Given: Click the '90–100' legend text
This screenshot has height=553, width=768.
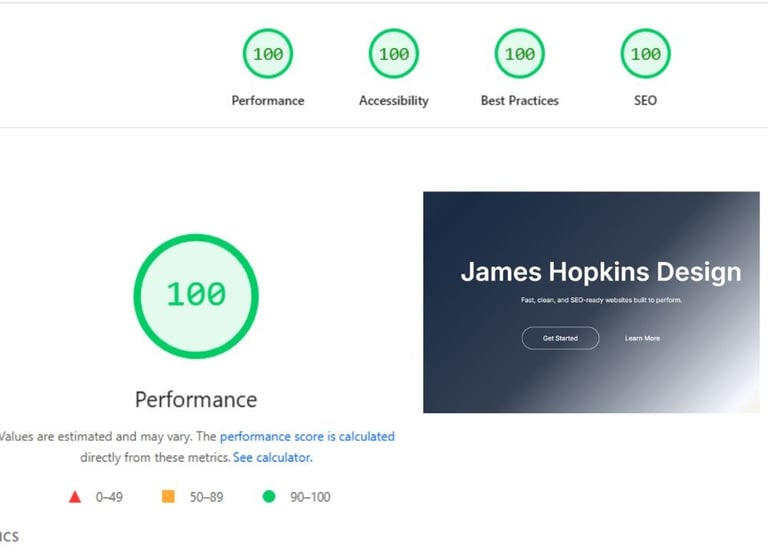Looking at the screenshot, I should point(310,497).
